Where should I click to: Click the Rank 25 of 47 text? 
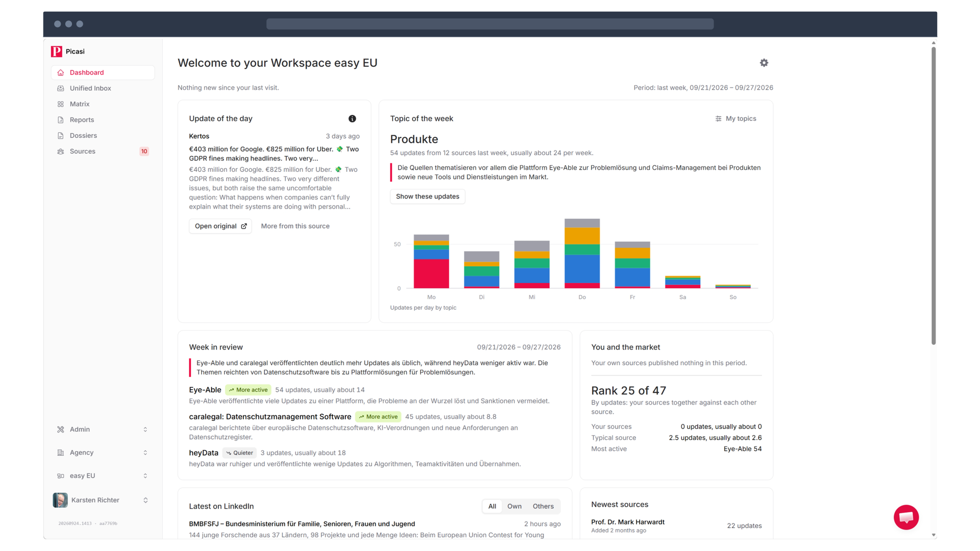pyautogui.click(x=628, y=391)
